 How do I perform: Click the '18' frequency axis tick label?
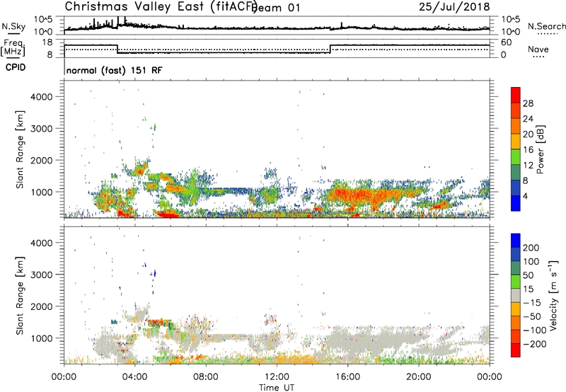coord(47,42)
